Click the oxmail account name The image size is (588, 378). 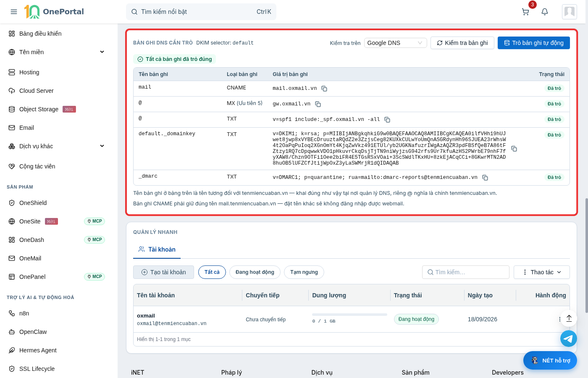[146, 316]
